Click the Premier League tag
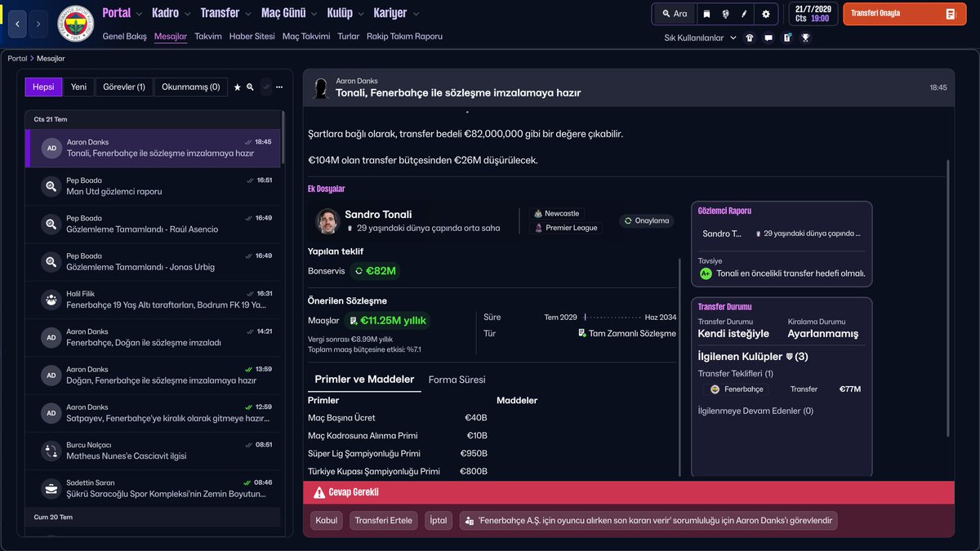This screenshot has width=980, height=551. (x=566, y=228)
